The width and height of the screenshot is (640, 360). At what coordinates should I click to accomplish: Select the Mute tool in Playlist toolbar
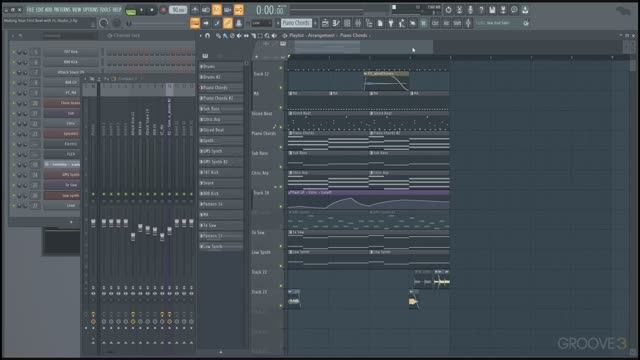(239, 36)
